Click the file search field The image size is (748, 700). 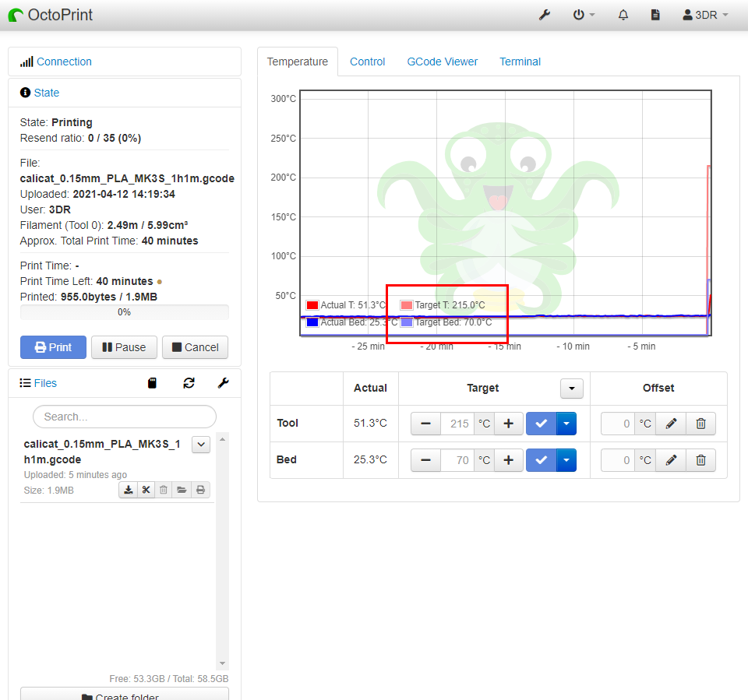[x=125, y=417]
